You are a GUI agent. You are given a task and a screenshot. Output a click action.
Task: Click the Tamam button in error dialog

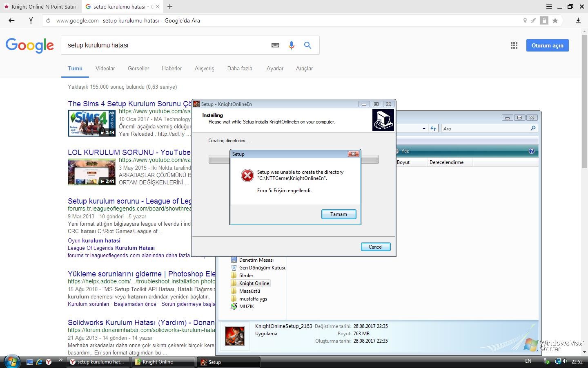pyautogui.click(x=339, y=214)
